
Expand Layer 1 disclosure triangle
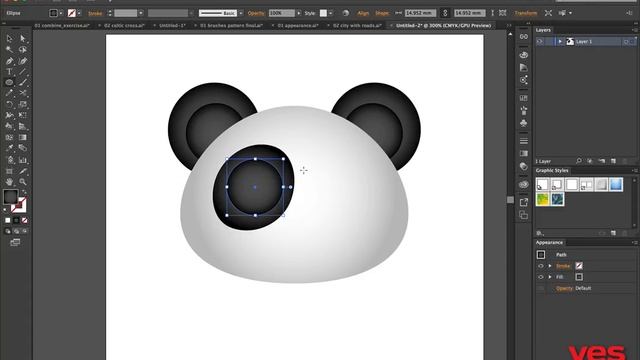[x=560, y=42]
